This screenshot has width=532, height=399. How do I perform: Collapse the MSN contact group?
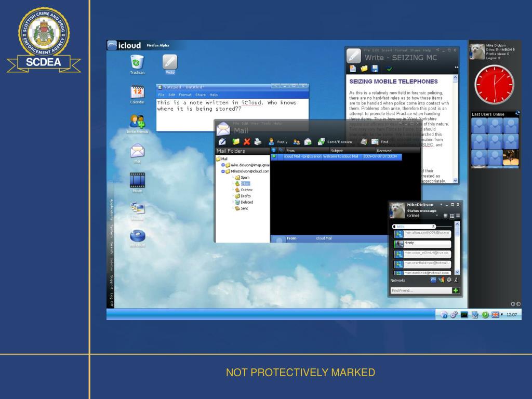coord(433,227)
